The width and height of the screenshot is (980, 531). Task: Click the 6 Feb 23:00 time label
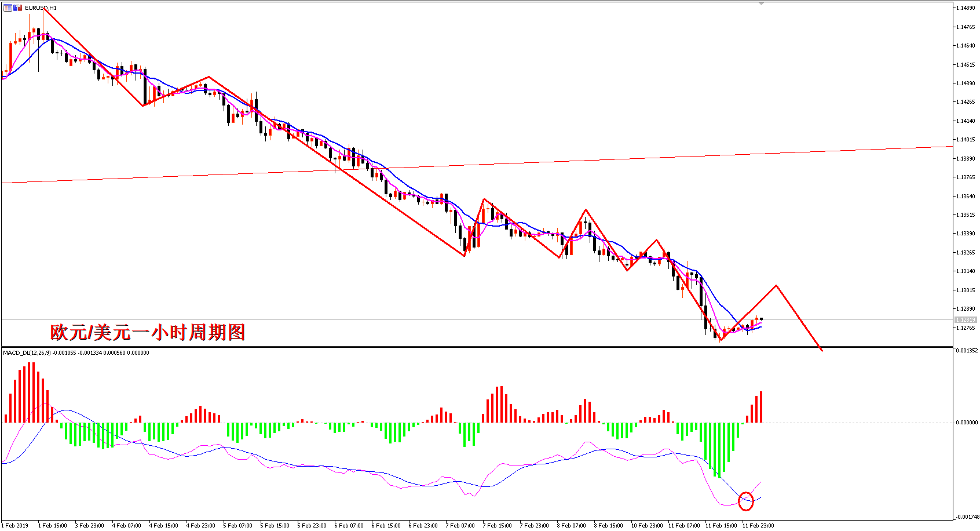(423, 526)
